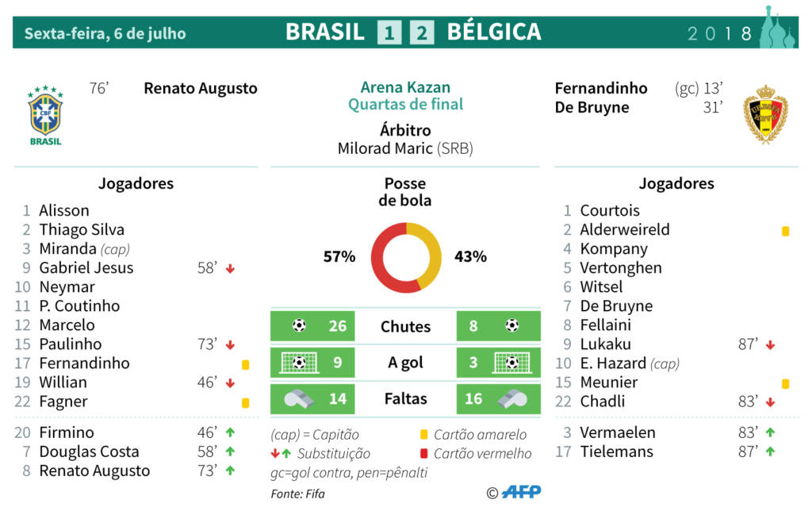The width and height of the screenshot is (812, 511).
Task: Click the goal net icon beside Belgium's 3
Action: tap(511, 363)
